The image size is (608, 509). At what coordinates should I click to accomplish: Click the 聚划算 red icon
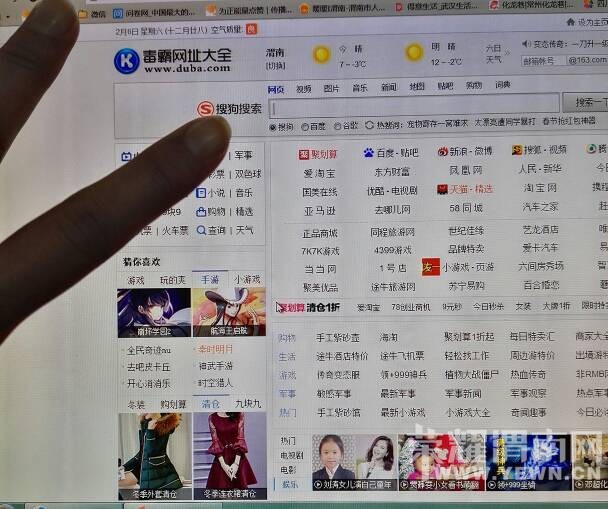click(303, 155)
